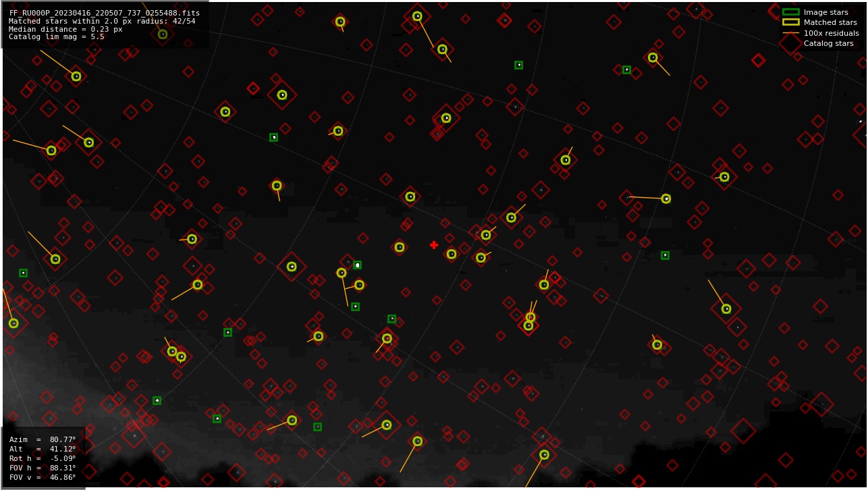Click the red center cross marker
The image size is (868, 490).
434,245
